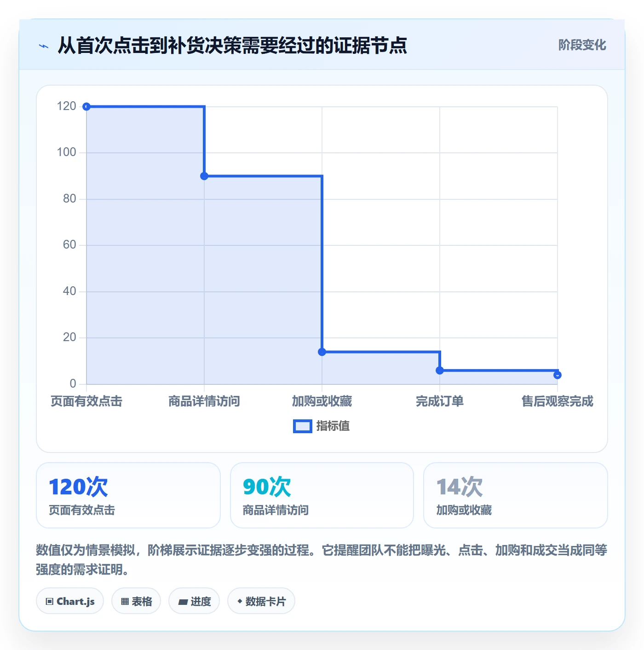The height and width of the screenshot is (650, 644).
Task: Click the 14次 data card value
Action: click(x=460, y=487)
